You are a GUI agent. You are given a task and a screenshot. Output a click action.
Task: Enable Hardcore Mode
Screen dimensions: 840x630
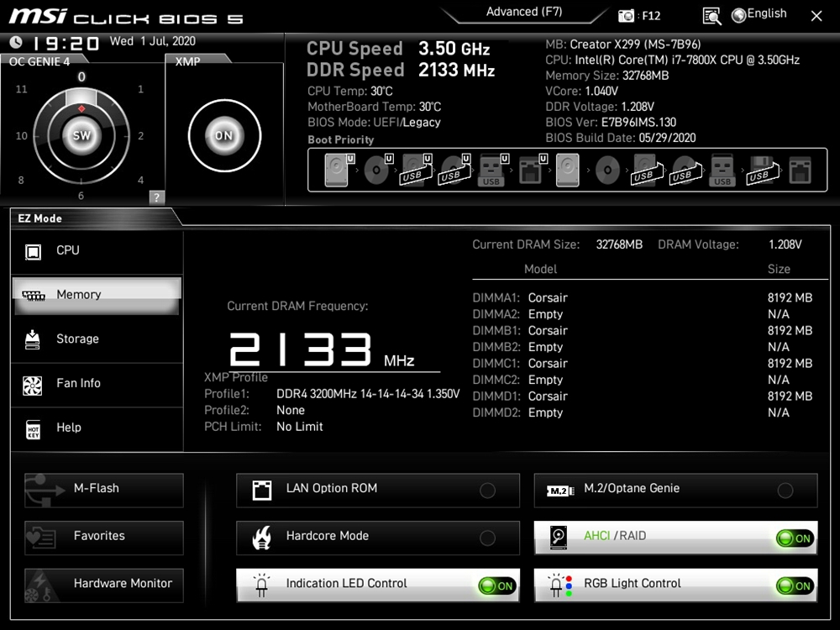click(378, 538)
